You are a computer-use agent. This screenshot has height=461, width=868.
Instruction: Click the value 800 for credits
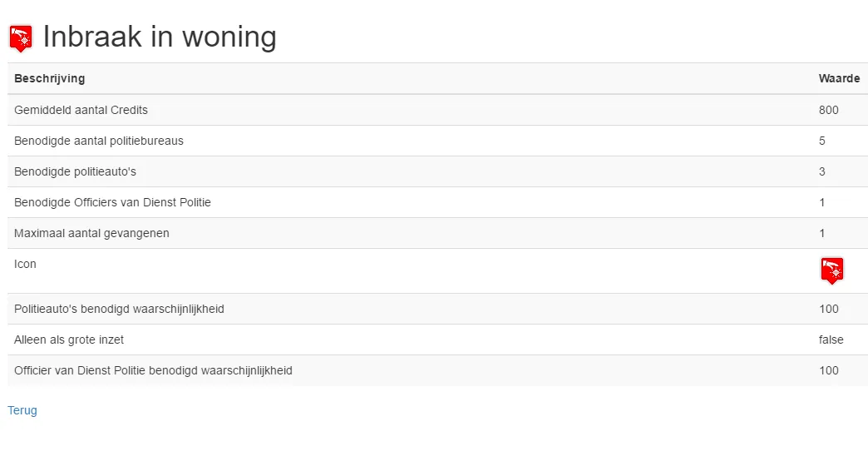coord(829,110)
